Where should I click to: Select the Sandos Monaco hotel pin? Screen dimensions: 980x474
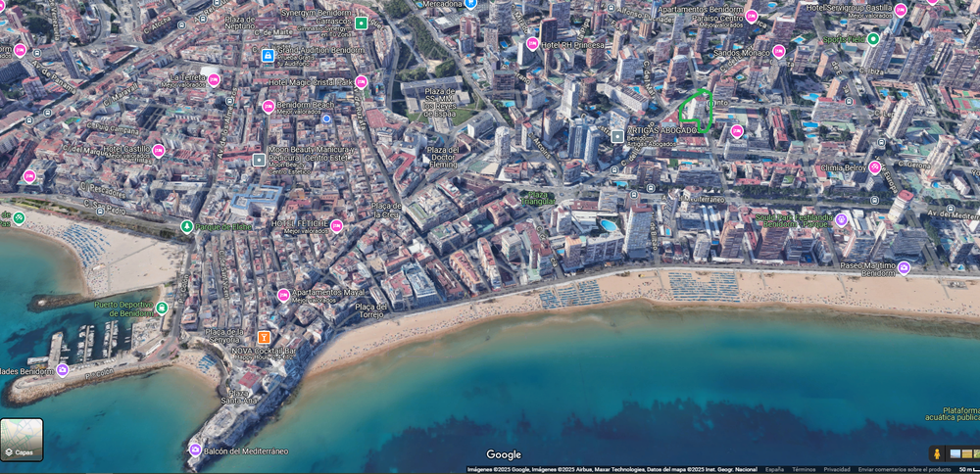778,53
